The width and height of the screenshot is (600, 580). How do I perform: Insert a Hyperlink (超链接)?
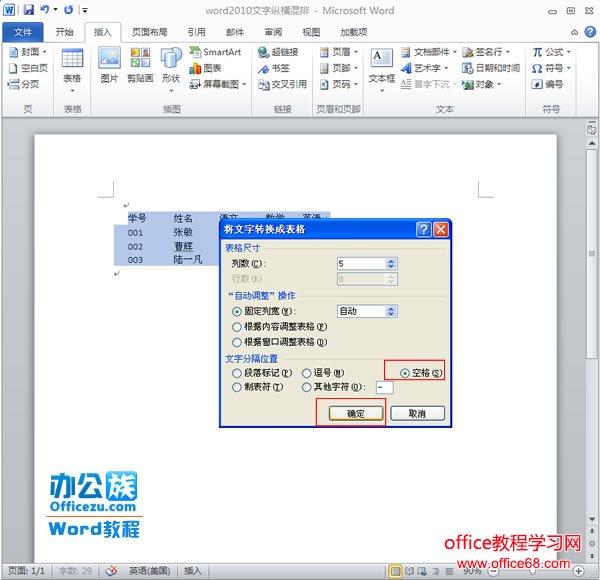pyautogui.click(x=278, y=52)
